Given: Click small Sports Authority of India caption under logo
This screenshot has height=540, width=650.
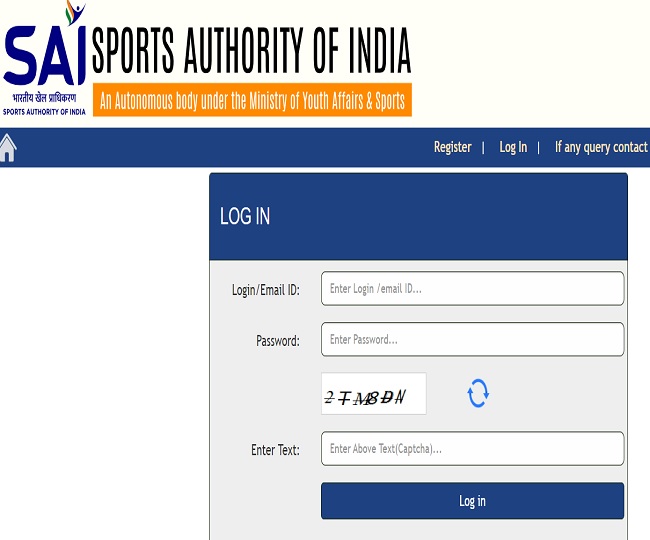Looking at the screenshot, I should 44,111.
